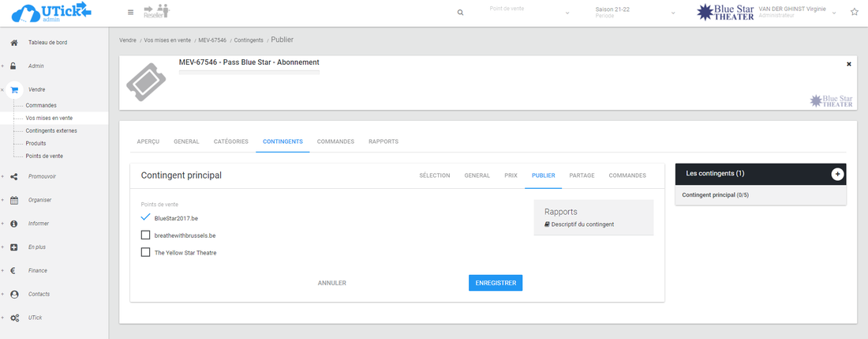Screen dimensions: 868x339
Task: Uncheck BlueStar2017.be point of sale
Action: [x=145, y=217]
